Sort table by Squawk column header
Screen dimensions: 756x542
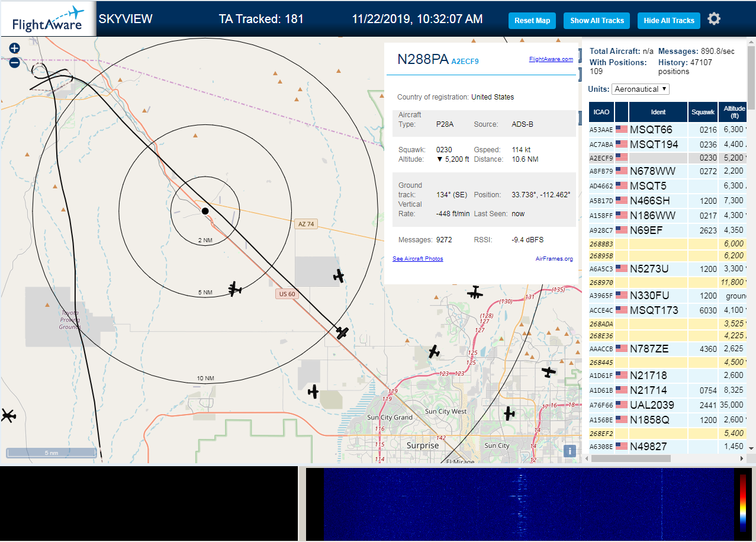(x=703, y=111)
